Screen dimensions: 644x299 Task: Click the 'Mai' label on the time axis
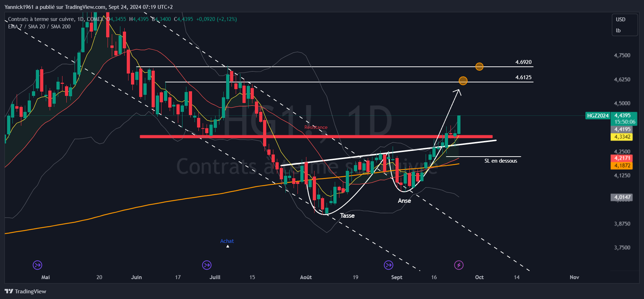(45, 277)
